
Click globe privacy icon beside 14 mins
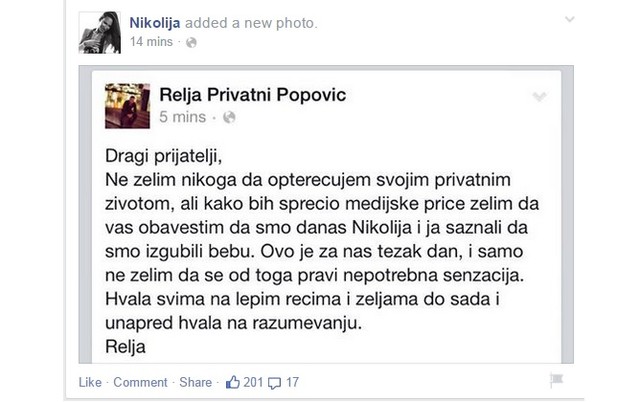pos(191,42)
